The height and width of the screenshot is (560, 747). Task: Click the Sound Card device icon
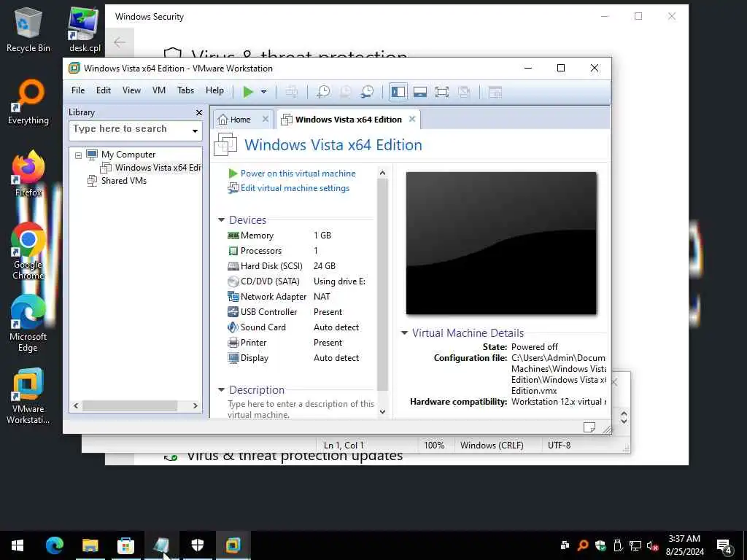click(x=233, y=327)
